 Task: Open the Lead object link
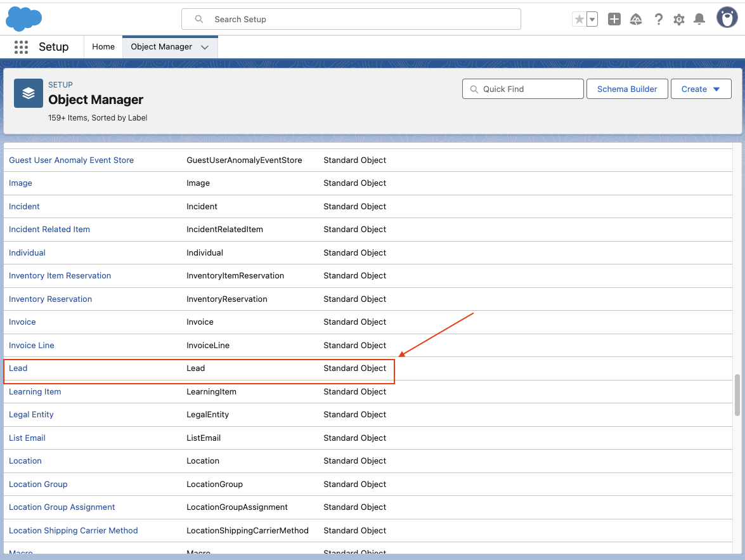click(x=18, y=368)
